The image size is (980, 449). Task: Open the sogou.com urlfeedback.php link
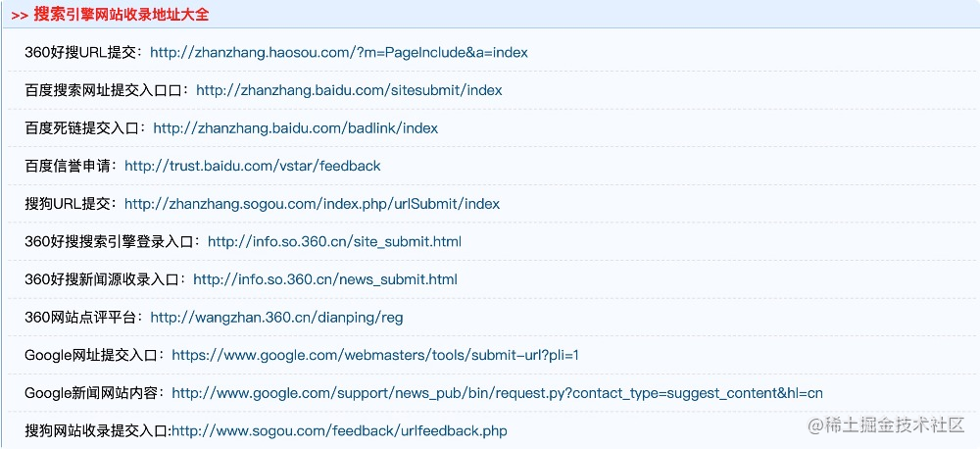[x=339, y=431]
